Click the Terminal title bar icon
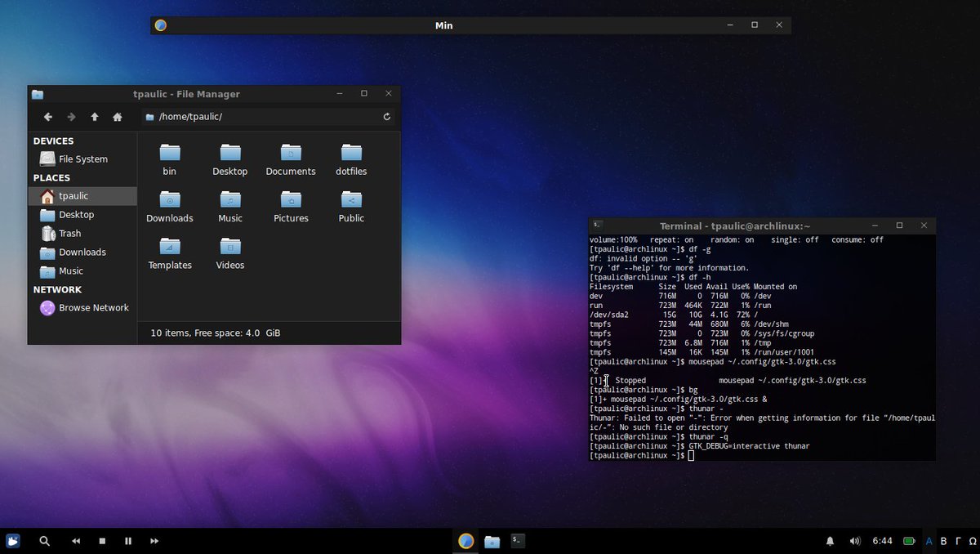 (598, 225)
